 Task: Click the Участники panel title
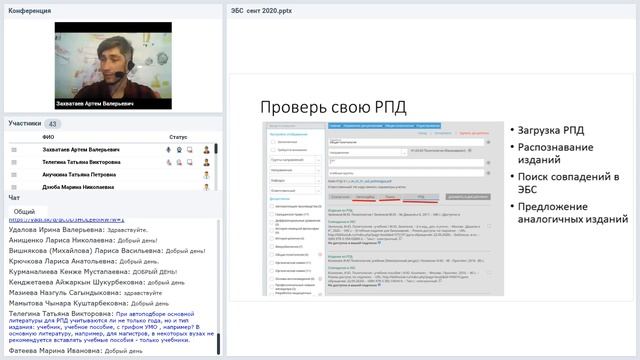(24, 123)
